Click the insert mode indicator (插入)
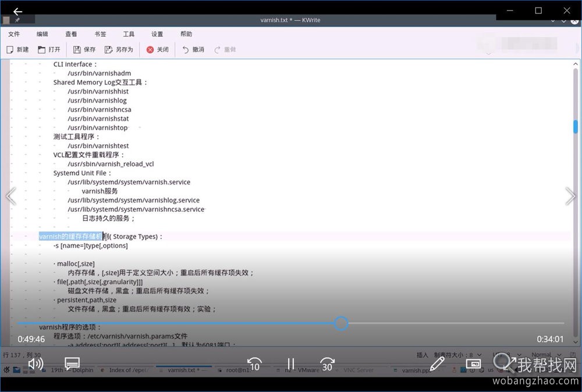Image resolution: width=582 pixels, height=392 pixels. [422, 355]
